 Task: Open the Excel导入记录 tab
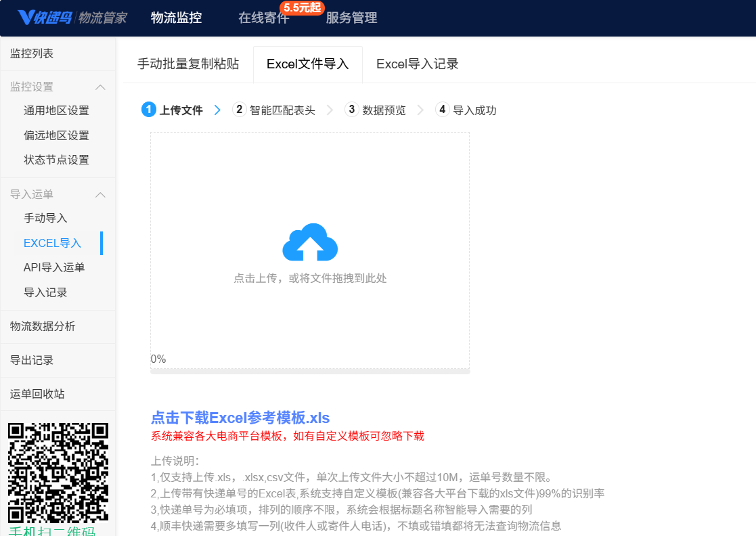(417, 64)
